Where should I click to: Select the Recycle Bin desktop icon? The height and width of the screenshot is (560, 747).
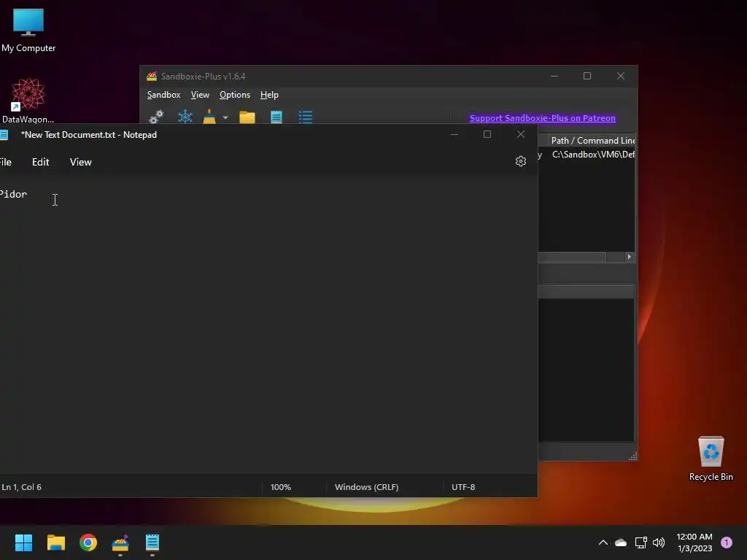[x=711, y=459]
